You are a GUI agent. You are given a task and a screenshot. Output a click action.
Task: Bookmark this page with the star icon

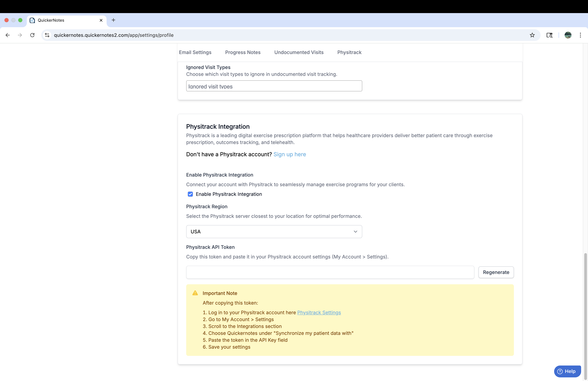pos(532,35)
